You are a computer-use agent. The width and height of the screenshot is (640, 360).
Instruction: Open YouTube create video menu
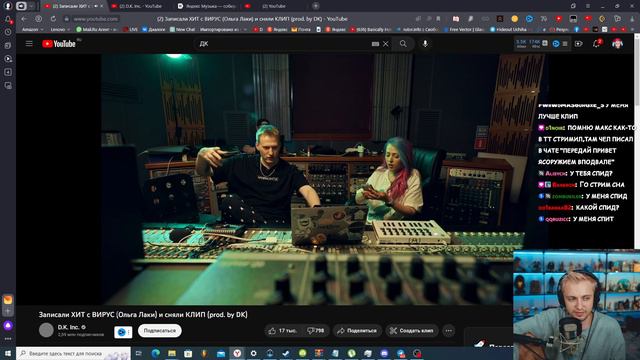(579, 44)
